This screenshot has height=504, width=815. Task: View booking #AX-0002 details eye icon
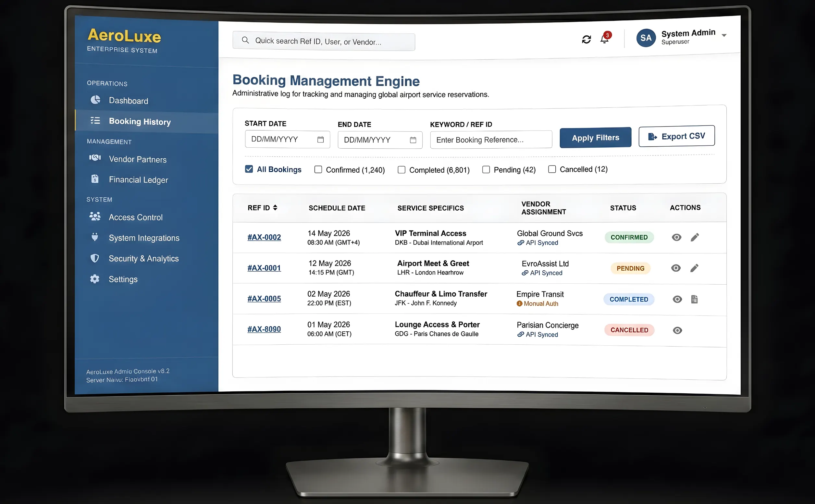click(x=676, y=237)
